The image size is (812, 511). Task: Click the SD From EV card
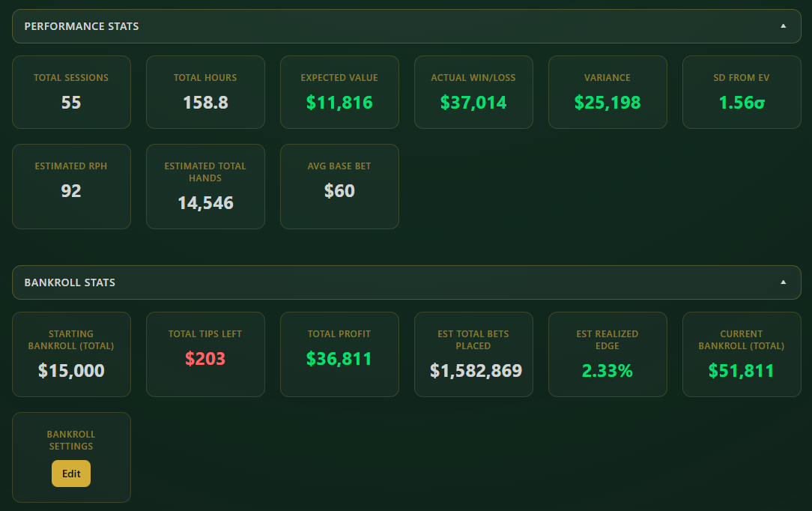(742, 91)
